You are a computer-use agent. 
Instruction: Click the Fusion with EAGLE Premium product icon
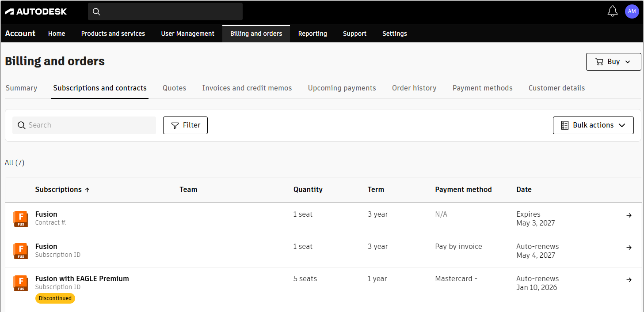click(x=20, y=283)
